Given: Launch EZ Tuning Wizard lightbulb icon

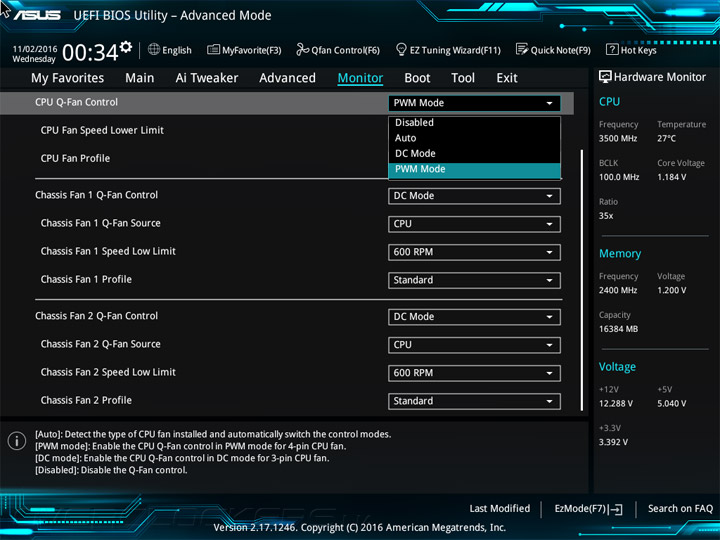Looking at the screenshot, I should point(401,50).
